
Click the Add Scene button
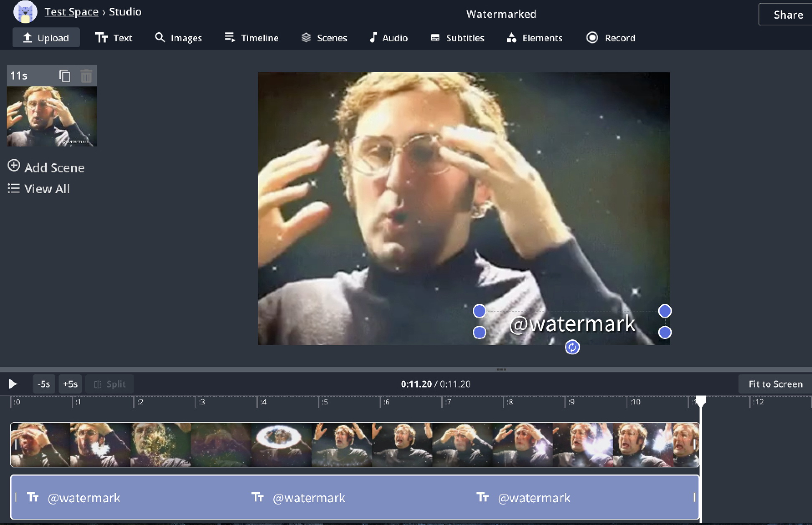(46, 167)
